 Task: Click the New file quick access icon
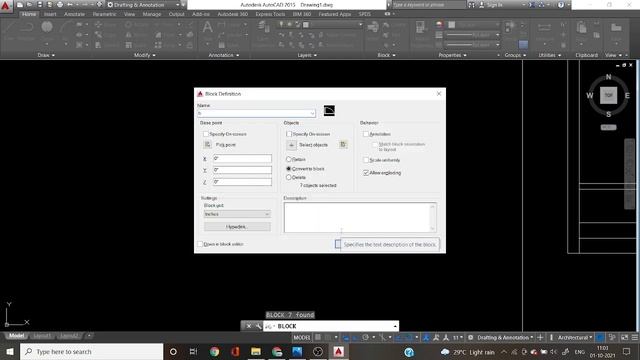20,4
